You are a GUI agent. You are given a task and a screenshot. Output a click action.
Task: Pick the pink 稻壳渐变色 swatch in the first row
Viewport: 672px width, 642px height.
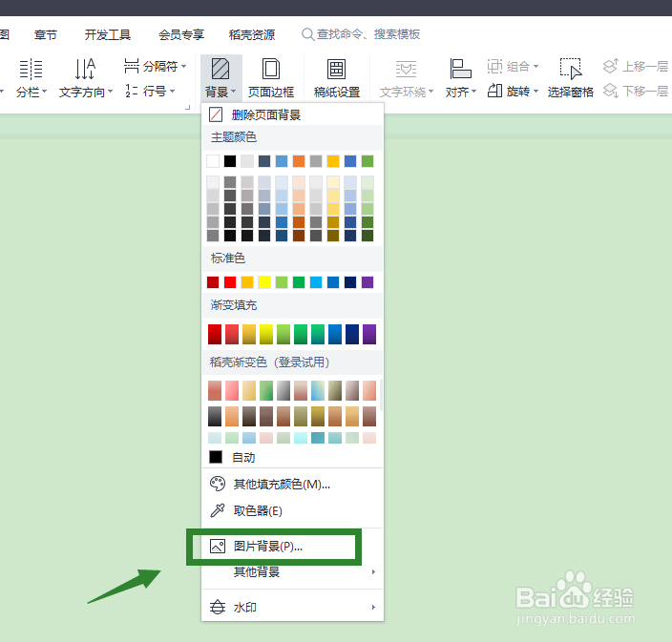coord(232,390)
